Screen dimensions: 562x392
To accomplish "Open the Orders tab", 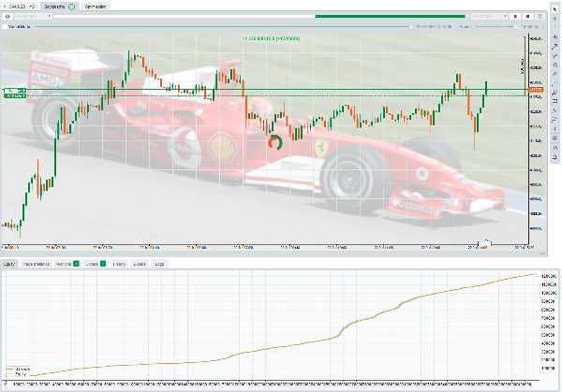I will click(x=96, y=264).
